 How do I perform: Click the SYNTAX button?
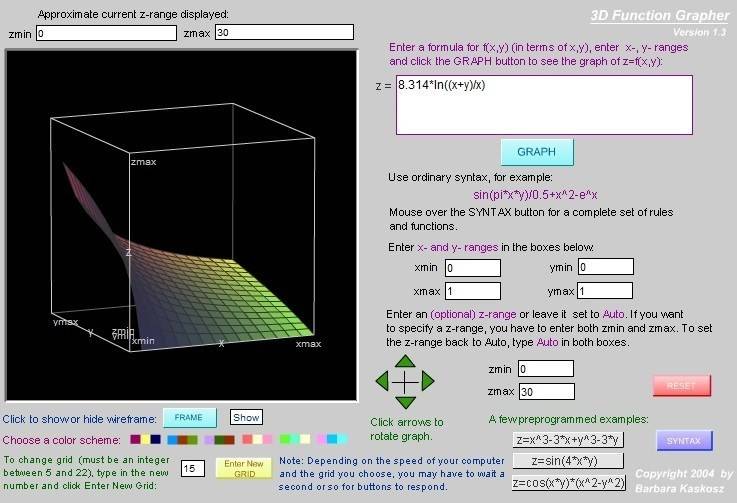click(x=684, y=440)
